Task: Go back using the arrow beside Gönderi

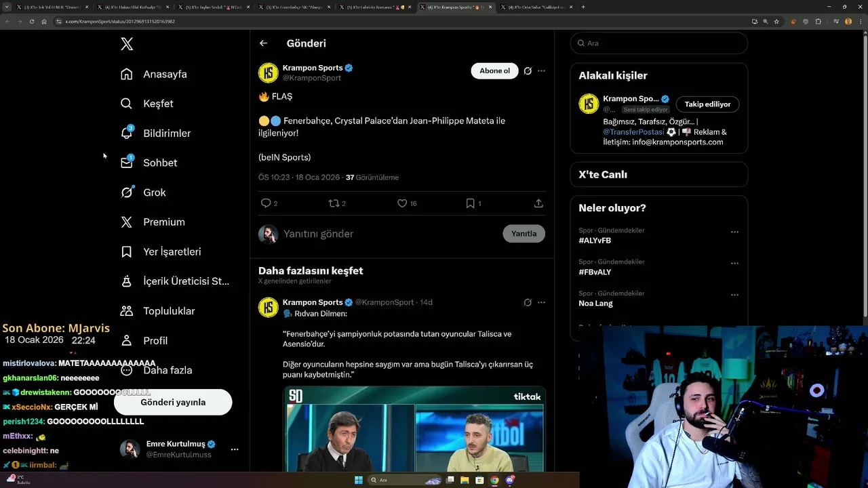Action: pos(264,43)
